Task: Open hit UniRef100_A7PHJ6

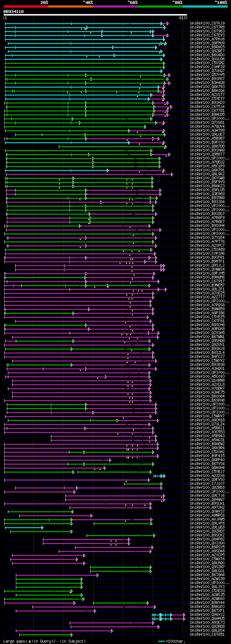Action: 207,39
